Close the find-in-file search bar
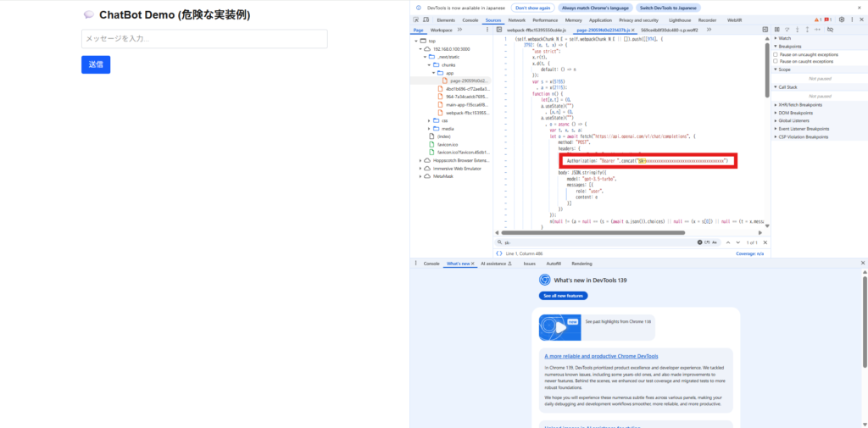Image resolution: width=868 pixels, height=428 pixels. point(765,242)
